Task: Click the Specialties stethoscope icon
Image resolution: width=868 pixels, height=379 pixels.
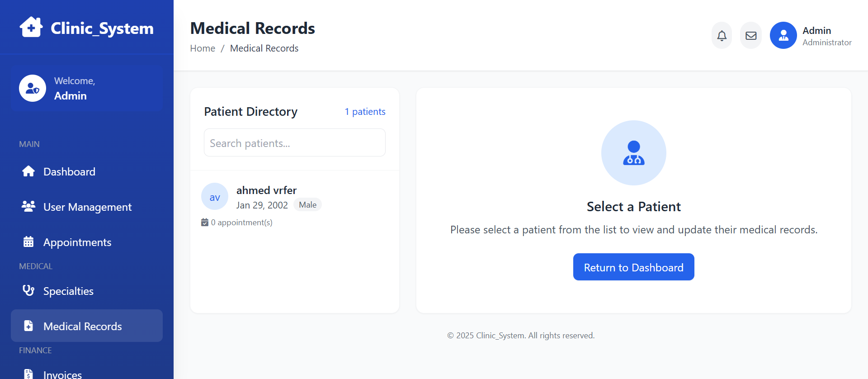Action: click(x=28, y=290)
